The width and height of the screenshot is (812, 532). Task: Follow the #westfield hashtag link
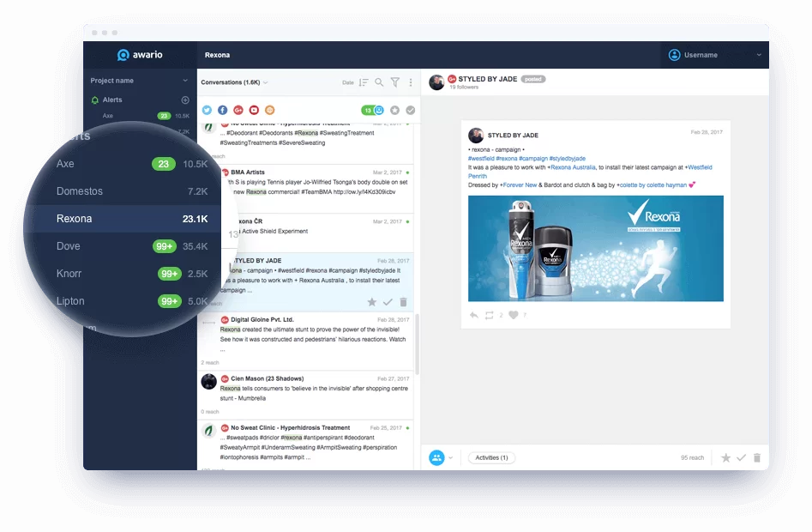tap(480, 159)
